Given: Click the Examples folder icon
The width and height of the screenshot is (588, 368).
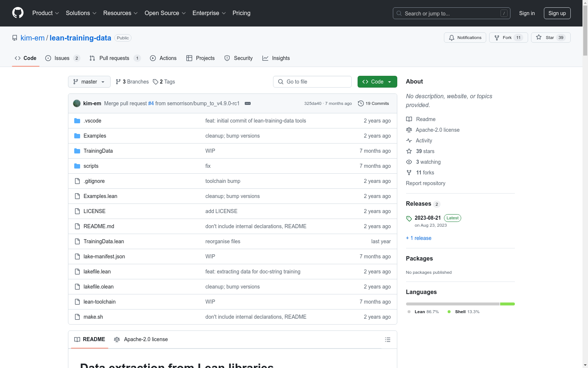Looking at the screenshot, I should click(77, 136).
